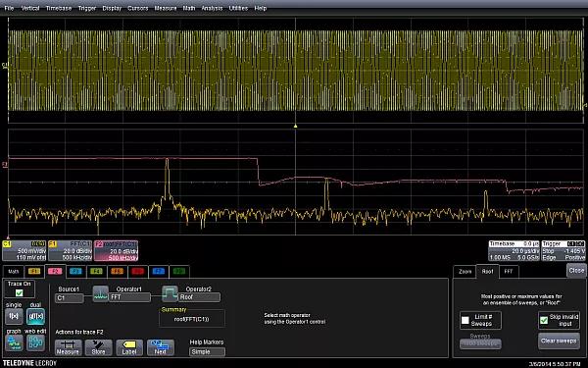Click the Label action icon
The height and width of the screenshot is (368, 588).
point(129,347)
